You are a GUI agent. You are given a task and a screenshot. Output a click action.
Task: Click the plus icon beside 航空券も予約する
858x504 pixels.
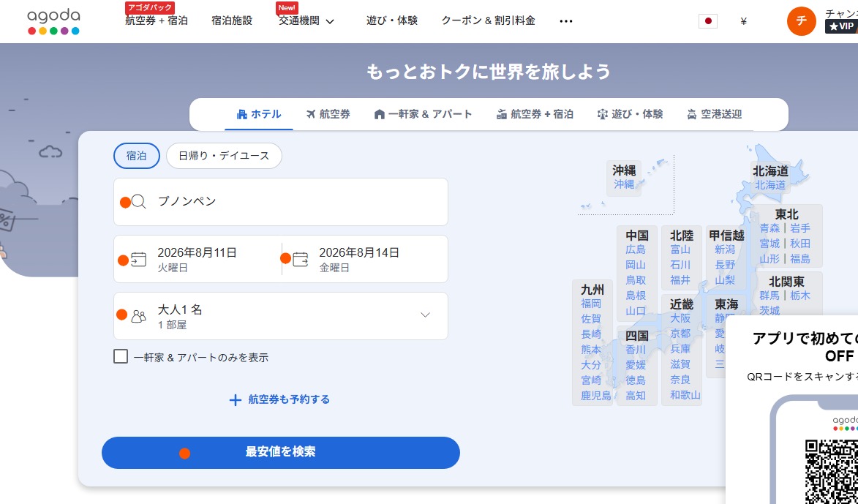[x=236, y=400]
